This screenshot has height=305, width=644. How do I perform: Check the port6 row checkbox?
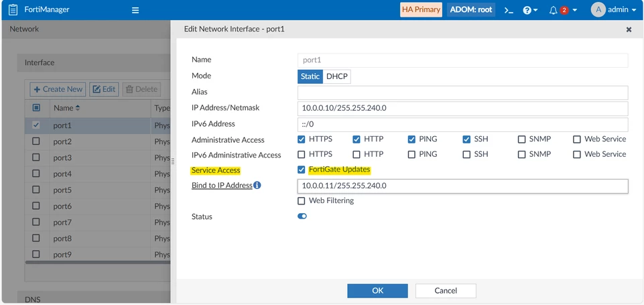click(x=36, y=206)
